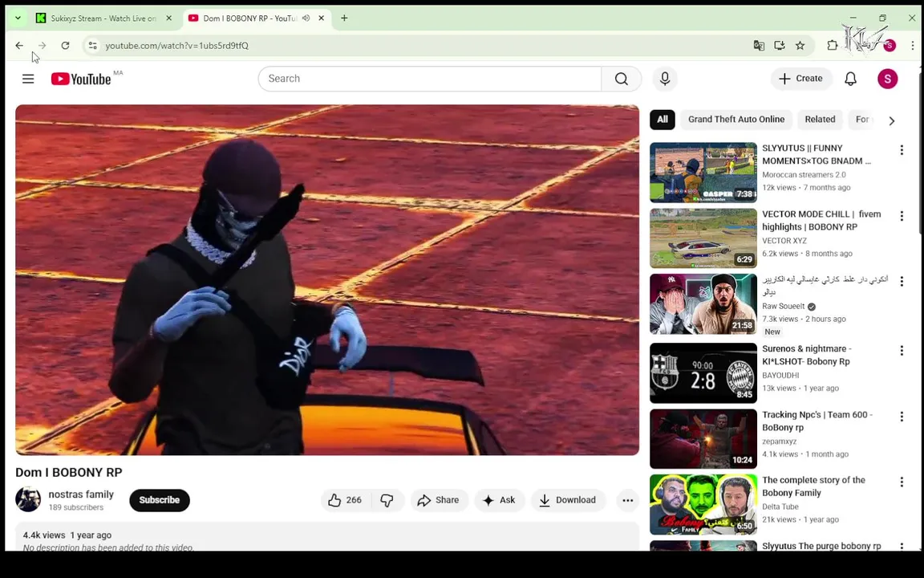Click the '4.4k views 1 year ago' description text
924x578 pixels.
67,535
